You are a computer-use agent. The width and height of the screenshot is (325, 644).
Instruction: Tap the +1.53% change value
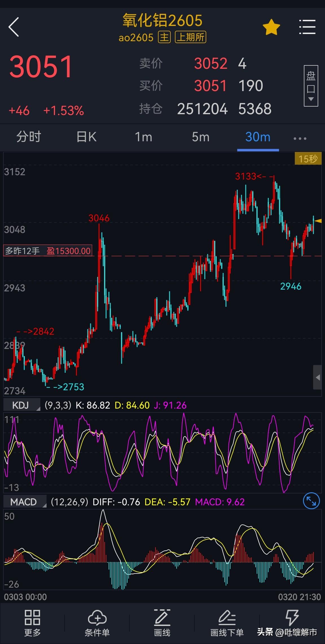tap(63, 111)
